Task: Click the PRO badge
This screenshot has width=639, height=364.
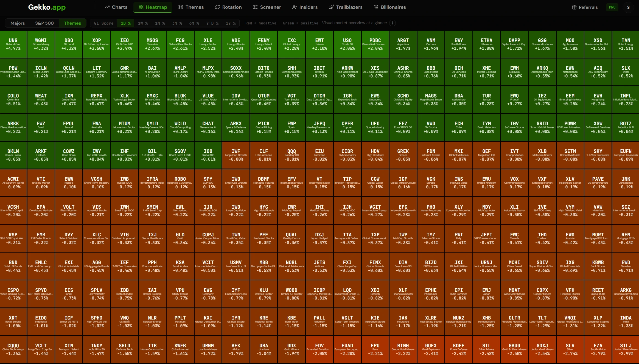Action: point(612,7)
